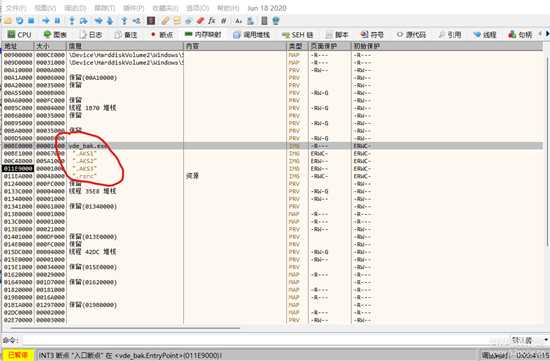Sort by the 地址 column header
Image resolution: width=550 pixels, height=361 pixels.
coord(18,46)
